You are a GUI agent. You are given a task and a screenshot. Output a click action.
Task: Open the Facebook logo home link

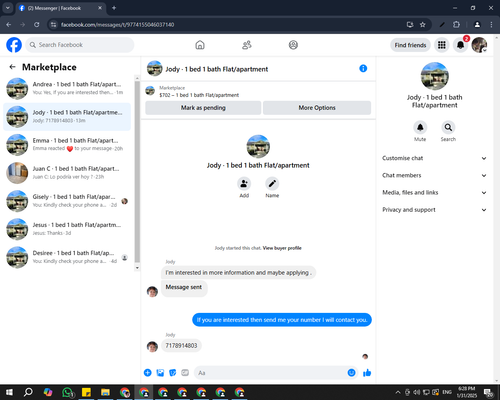pyautogui.click(x=14, y=45)
